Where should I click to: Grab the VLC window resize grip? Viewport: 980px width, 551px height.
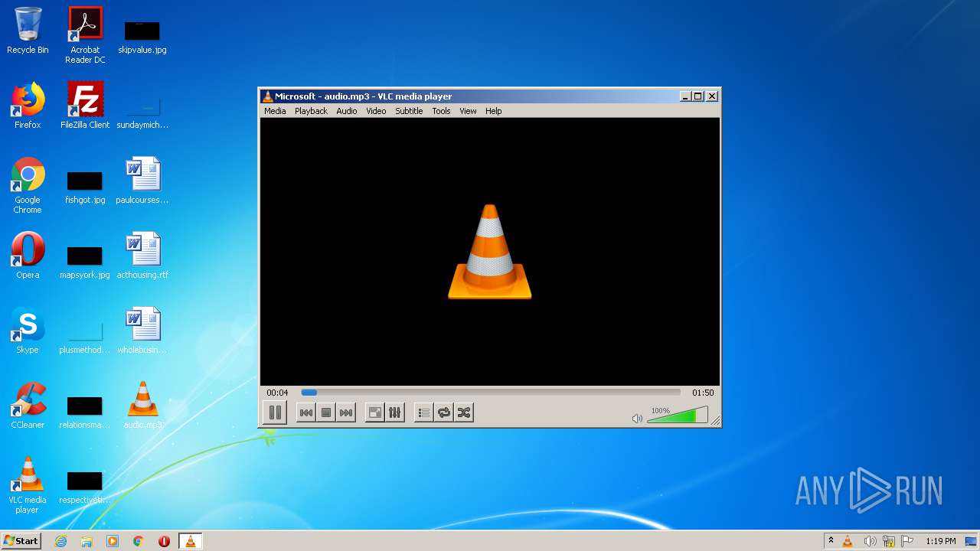pos(715,420)
